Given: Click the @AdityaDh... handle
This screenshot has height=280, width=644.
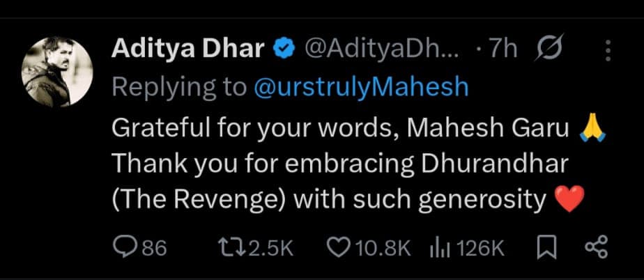Looking at the screenshot, I should pyautogui.click(x=380, y=50).
